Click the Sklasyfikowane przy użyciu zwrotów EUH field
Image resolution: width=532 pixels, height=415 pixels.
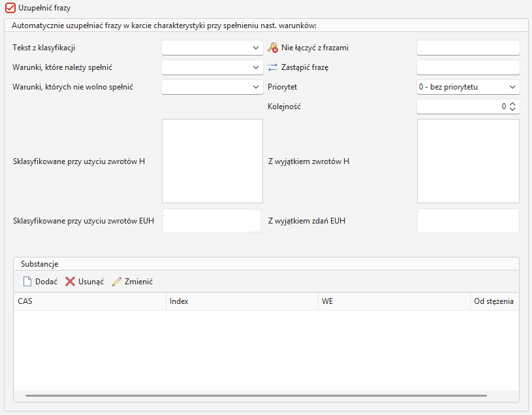pos(212,221)
